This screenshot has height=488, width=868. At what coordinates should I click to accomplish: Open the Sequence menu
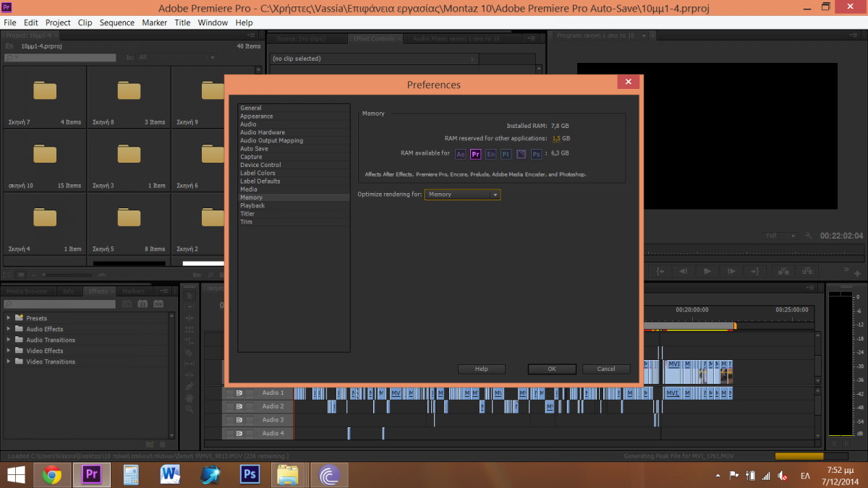point(117,22)
